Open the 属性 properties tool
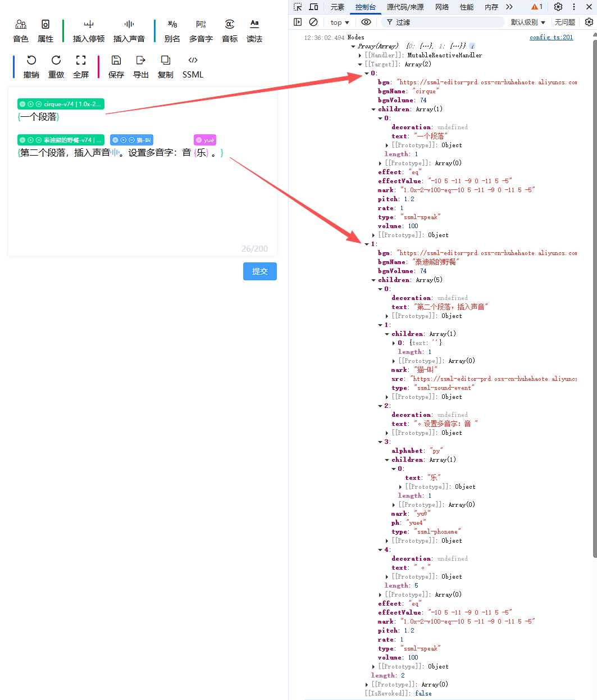 pyautogui.click(x=45, y=25)
